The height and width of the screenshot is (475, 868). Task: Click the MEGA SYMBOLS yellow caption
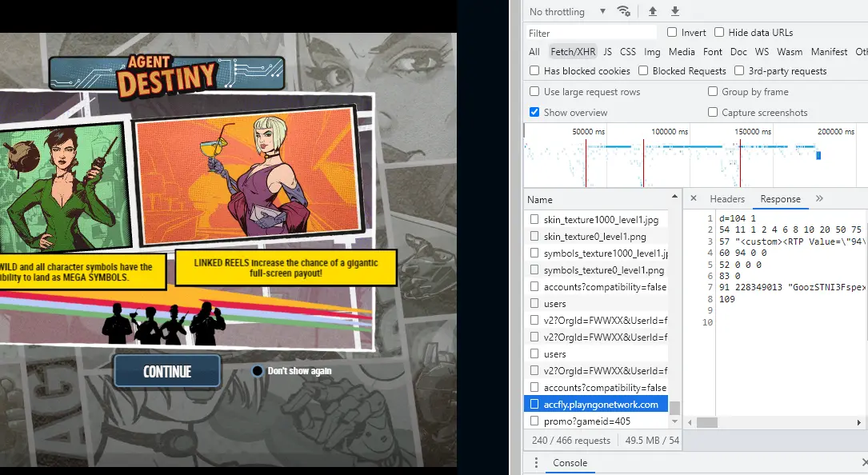82,272
